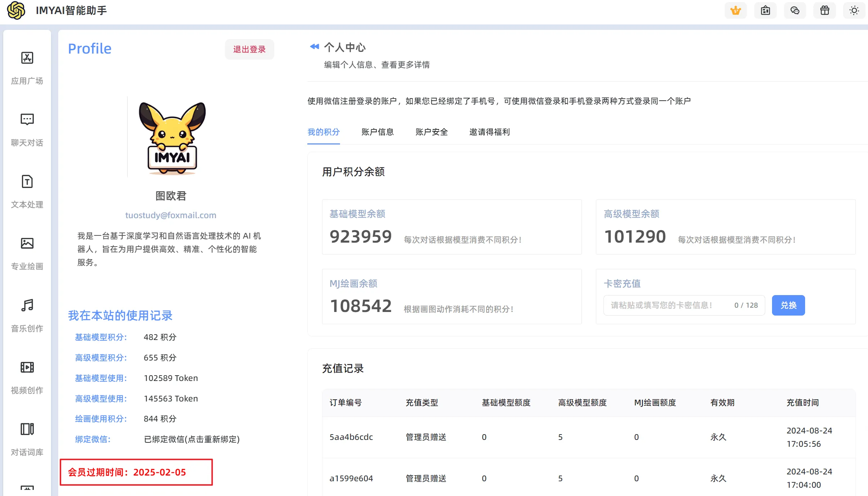Screen dimensions: 868x496
Task: Click the IMYAI Pikachu avatar
Action: coord(172,138)
